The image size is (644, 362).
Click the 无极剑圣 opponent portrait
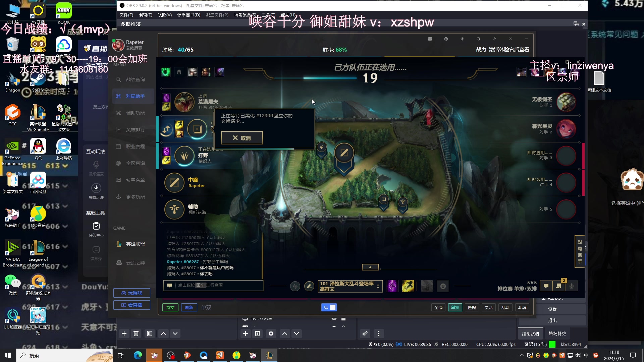click(566, 102)
